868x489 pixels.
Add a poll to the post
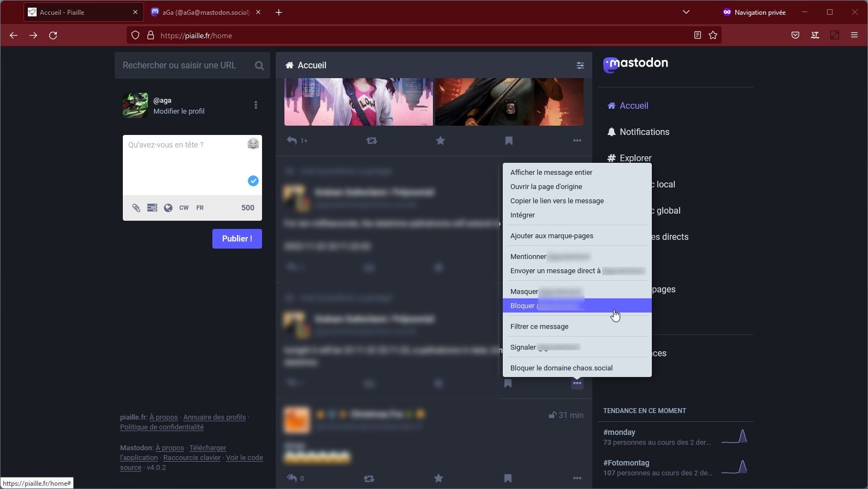click(x=152, y=208)
